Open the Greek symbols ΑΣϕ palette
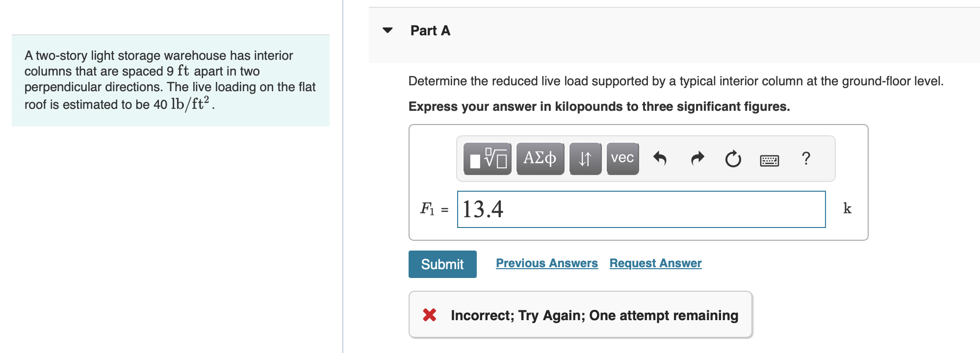Image resolution: width=980 pixels, height=353 pixels. [540, 159]
